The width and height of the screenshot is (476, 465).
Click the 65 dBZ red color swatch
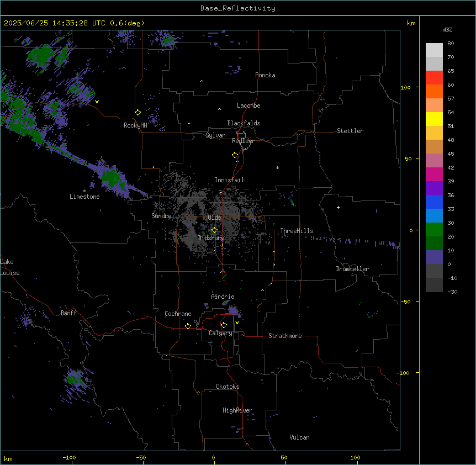click(434, 77)
